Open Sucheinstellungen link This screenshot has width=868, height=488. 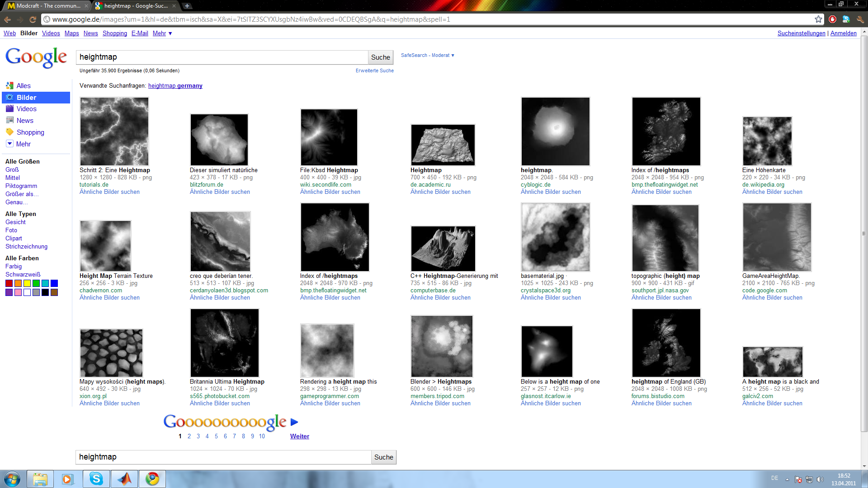[x=801, y=33]
